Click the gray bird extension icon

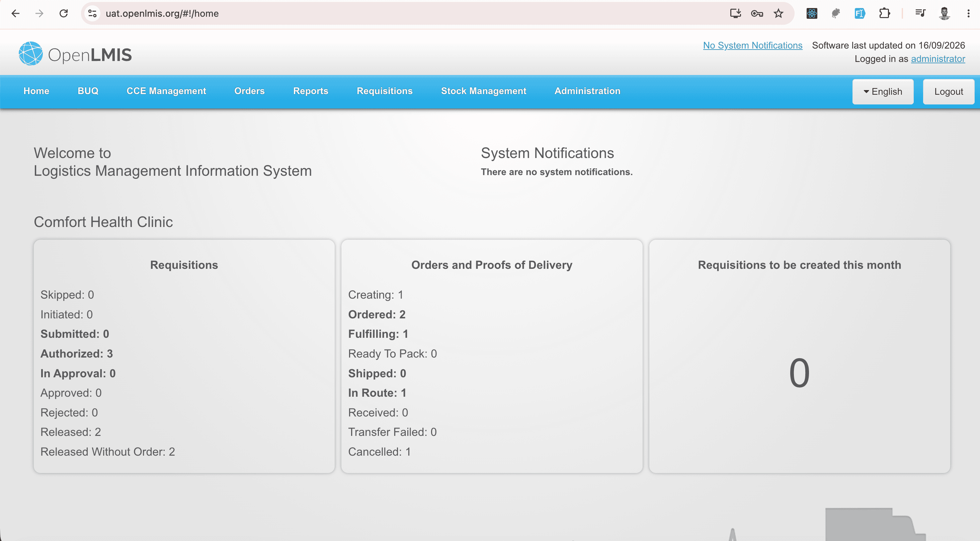coord(836,14)
